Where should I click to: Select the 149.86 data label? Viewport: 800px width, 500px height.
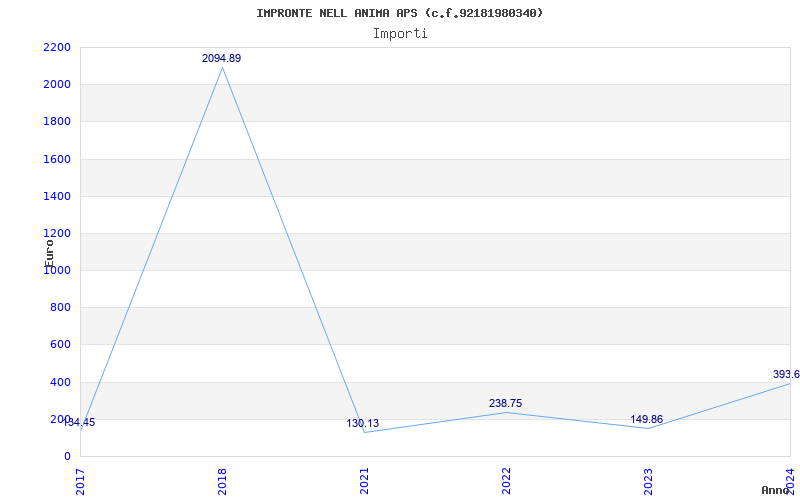(x=646, y=419)
